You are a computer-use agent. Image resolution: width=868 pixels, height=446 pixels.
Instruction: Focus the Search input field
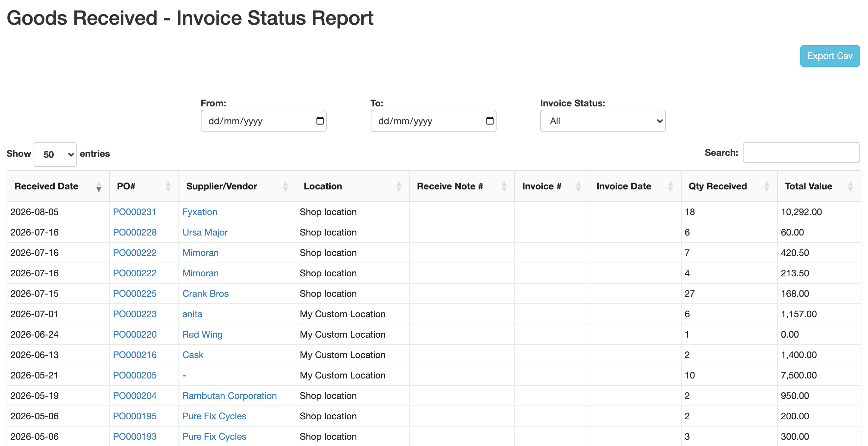point(801,153)
